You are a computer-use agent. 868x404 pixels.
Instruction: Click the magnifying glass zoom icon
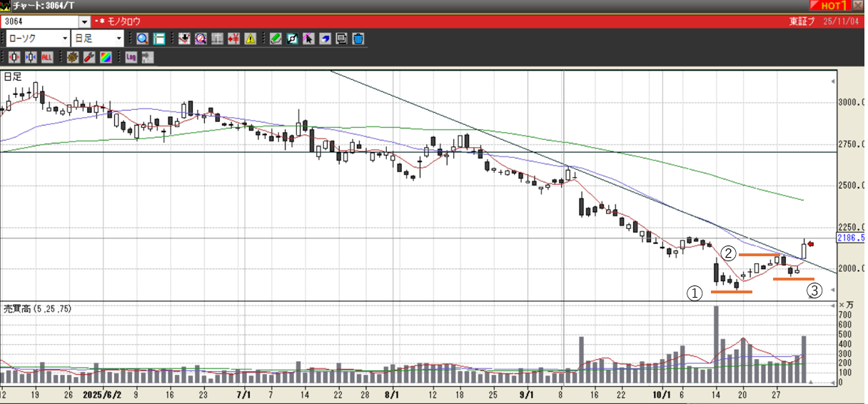pos(142,39)
